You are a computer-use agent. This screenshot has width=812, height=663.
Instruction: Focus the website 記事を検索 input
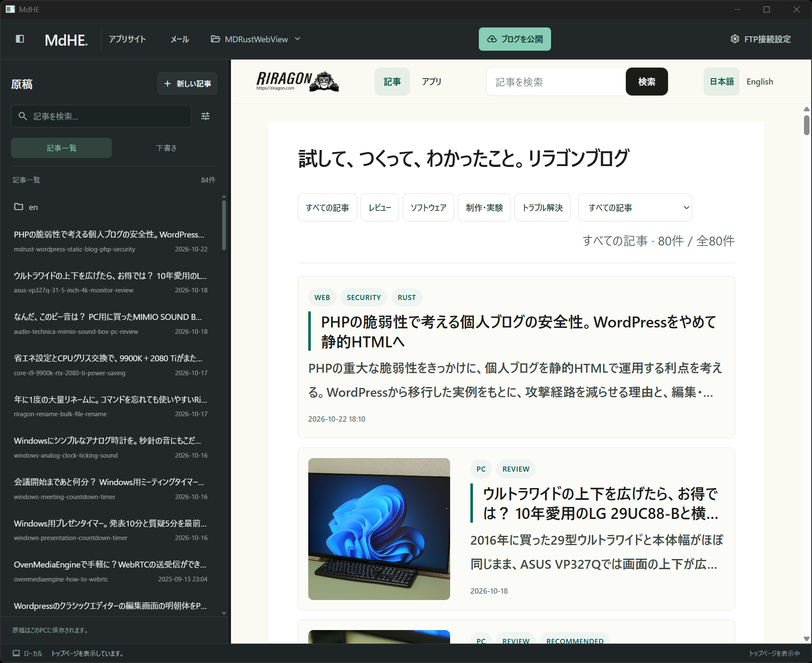pyautogui.click(x=556, y=82)
